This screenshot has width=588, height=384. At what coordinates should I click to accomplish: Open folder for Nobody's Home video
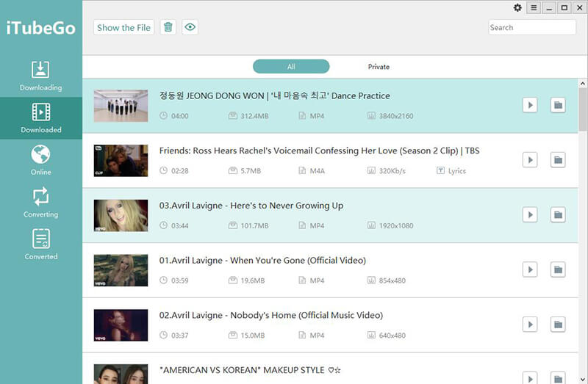558,325
